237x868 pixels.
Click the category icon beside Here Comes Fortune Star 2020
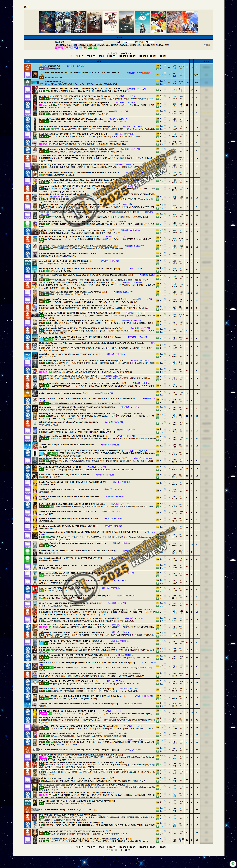point(28,90)
